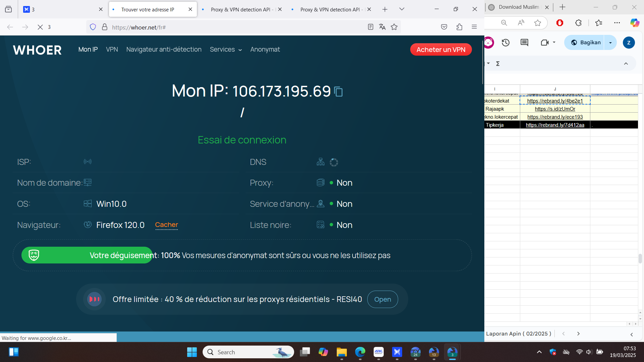
Task: Open the Navigateur anti-détection menu item
Action: click(x=164, y=50)
